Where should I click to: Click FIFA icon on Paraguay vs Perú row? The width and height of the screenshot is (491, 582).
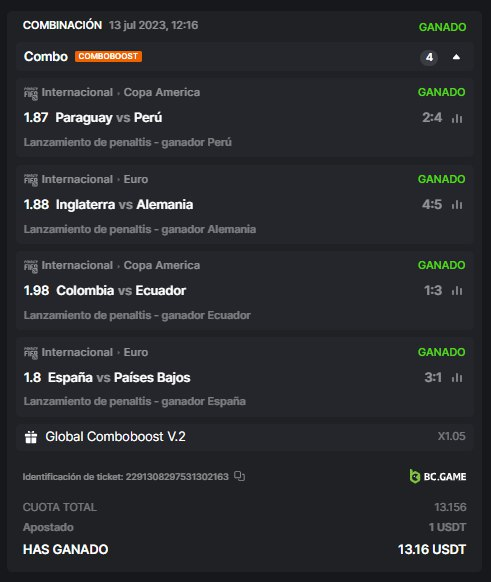(31, 94)
